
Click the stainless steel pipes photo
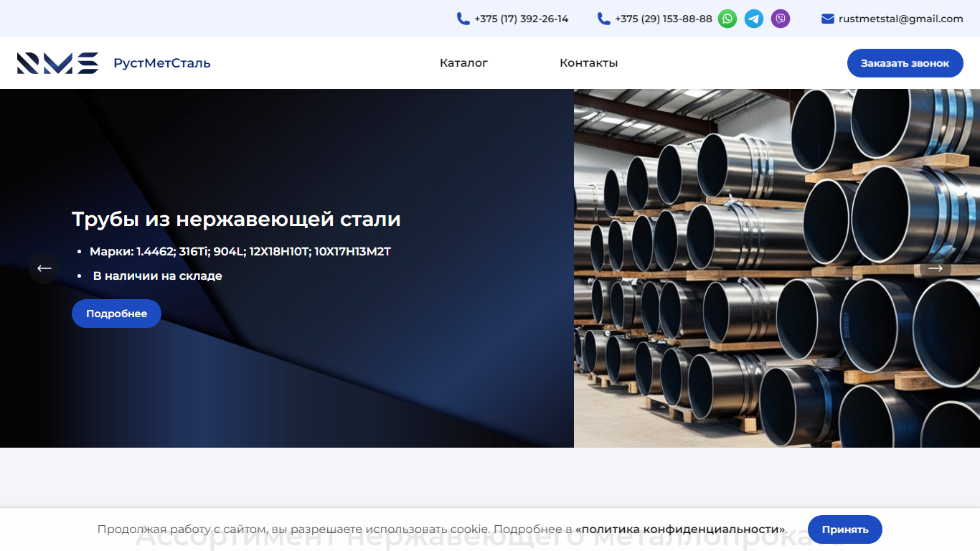(x=777, y=268)
